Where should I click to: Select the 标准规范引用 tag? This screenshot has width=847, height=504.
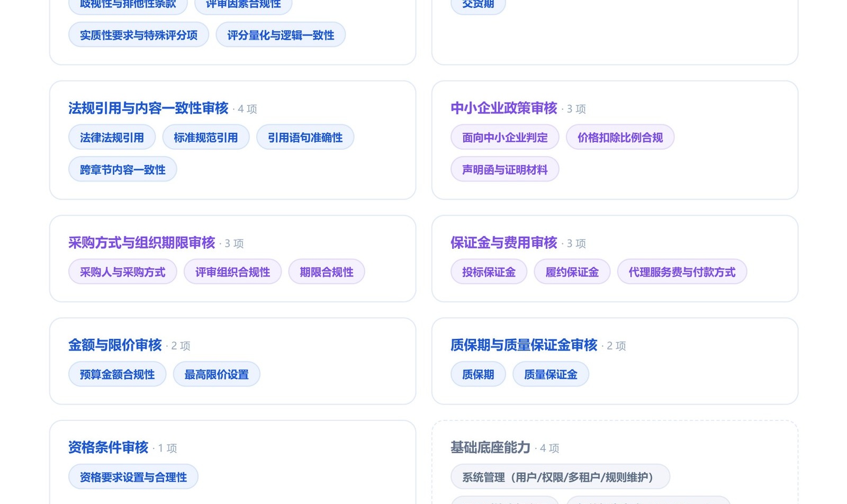(206, 138)
